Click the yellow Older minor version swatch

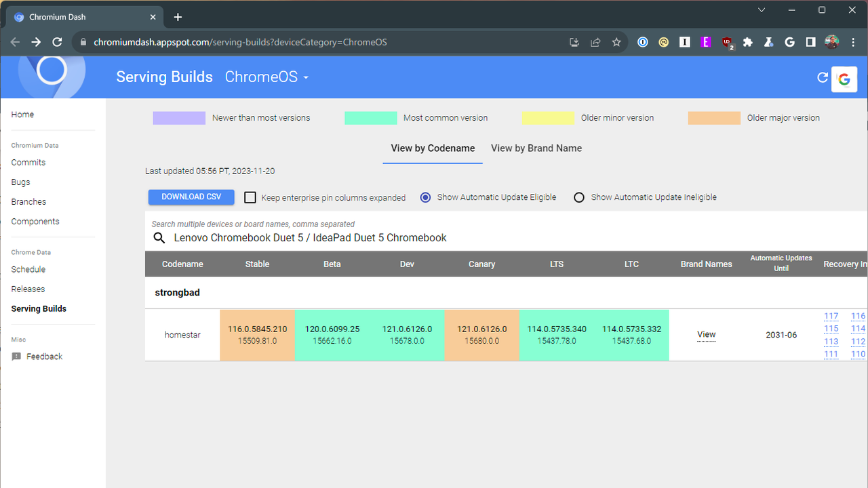click(548, 118)
